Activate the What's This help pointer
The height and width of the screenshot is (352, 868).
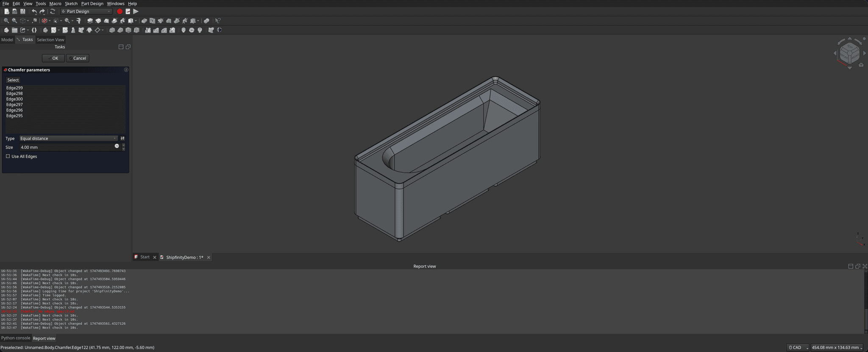(218, 20)
